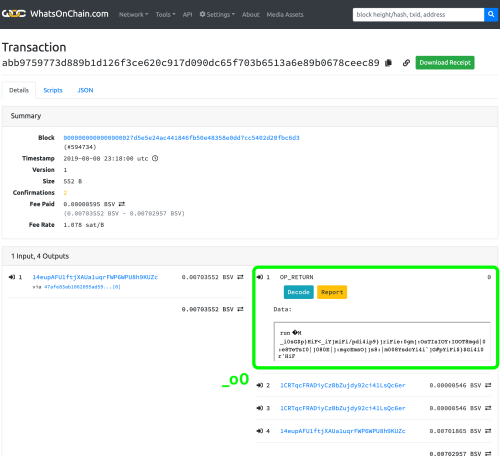Click output 2 arrow icon
This screenshot has width=500, height=457.
pyautogui.click(x=260, y=385)
